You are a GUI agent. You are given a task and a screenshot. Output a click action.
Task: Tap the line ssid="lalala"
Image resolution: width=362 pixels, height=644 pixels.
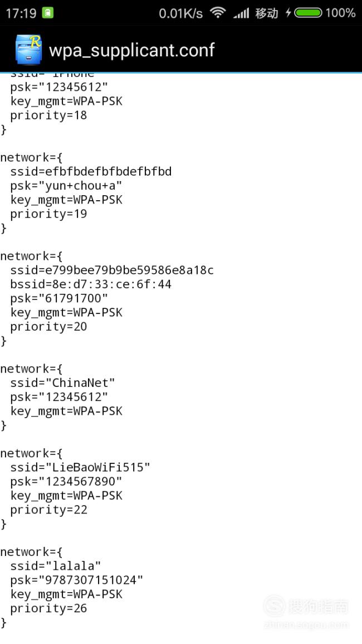tap(55, 565)
